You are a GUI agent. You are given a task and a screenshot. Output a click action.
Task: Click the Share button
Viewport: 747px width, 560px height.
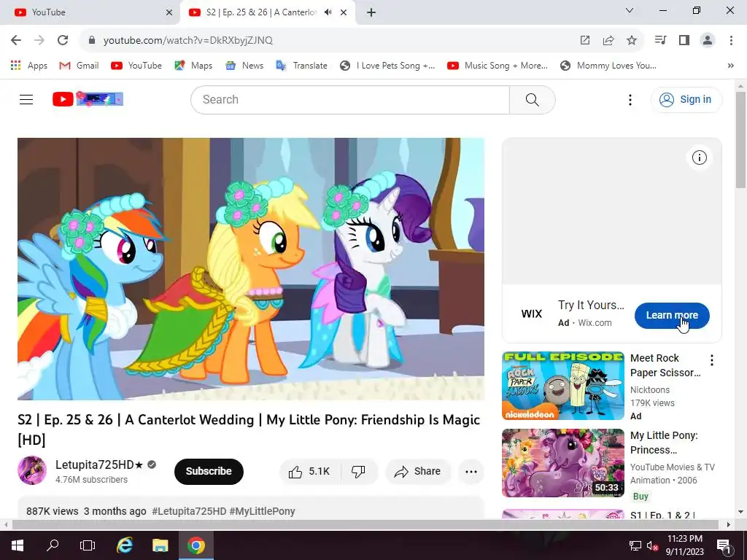click(417, 472)
